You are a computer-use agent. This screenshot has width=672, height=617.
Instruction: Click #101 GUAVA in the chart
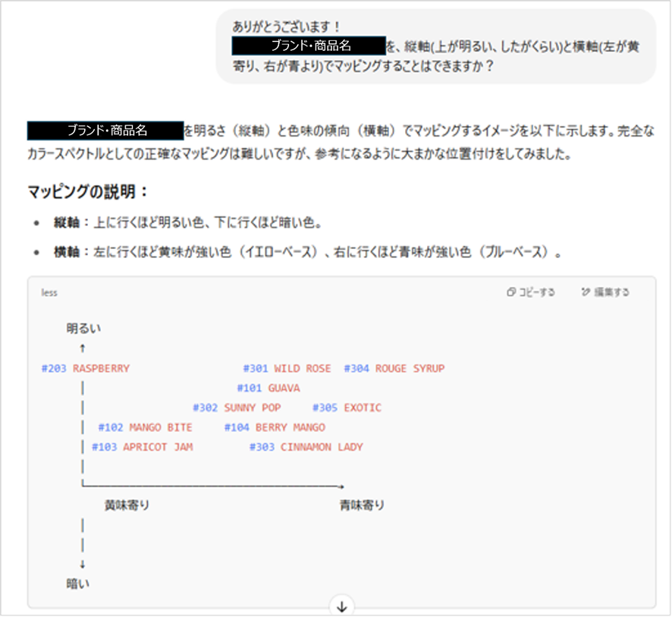point(268,388)
